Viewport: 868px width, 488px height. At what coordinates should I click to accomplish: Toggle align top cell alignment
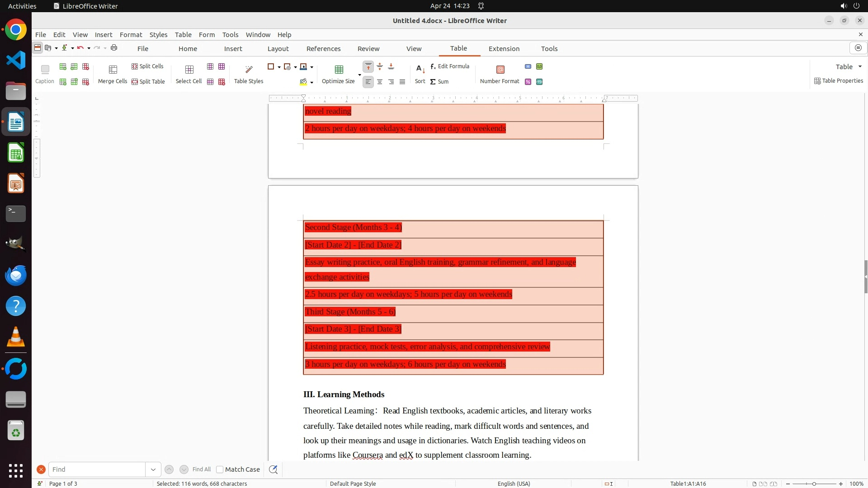368,66
